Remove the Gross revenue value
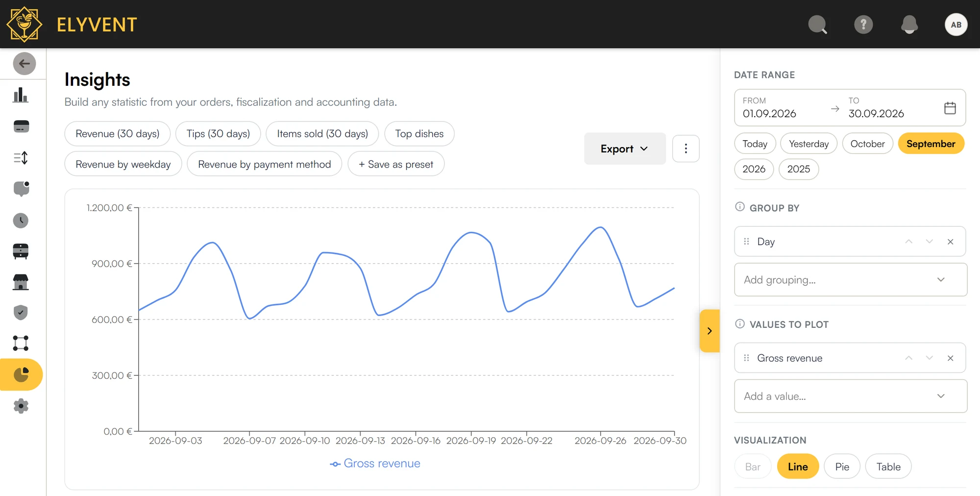 pyautogui.click(x=950, y=358)
